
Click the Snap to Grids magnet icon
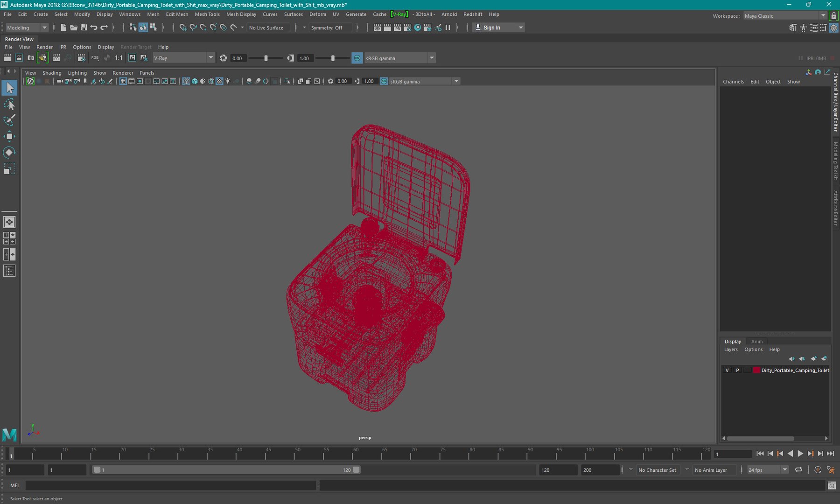pyautogui.click(x=183, y=28)
